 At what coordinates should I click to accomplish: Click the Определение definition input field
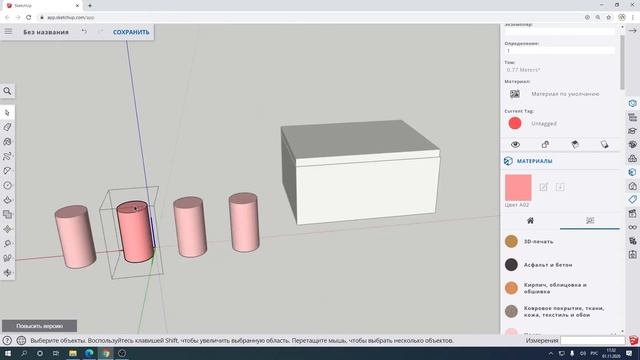560,51
